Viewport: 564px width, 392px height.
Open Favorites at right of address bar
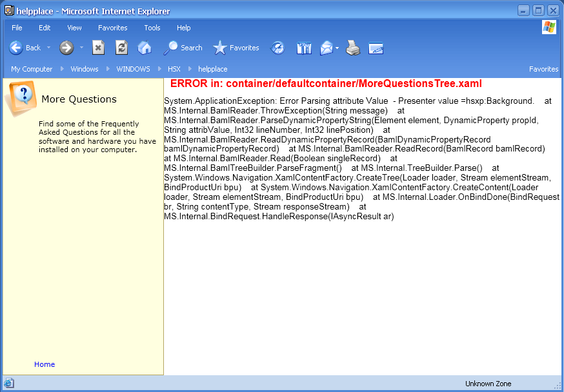pos(543,69)
